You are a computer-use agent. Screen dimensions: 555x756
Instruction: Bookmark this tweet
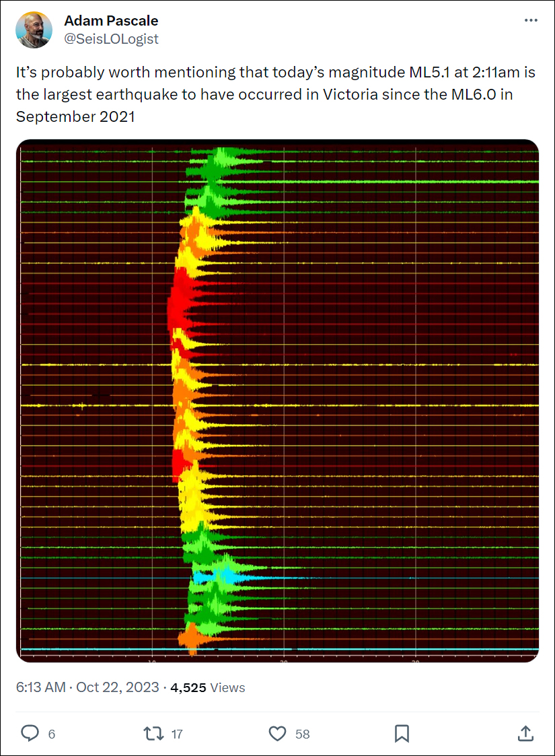click(x=402, y=733)
